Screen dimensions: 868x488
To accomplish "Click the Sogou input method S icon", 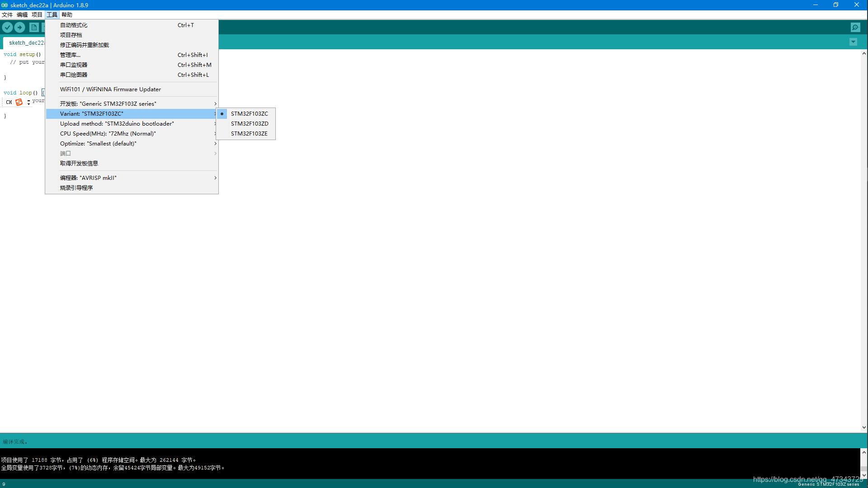I will (x=19, y=102).
